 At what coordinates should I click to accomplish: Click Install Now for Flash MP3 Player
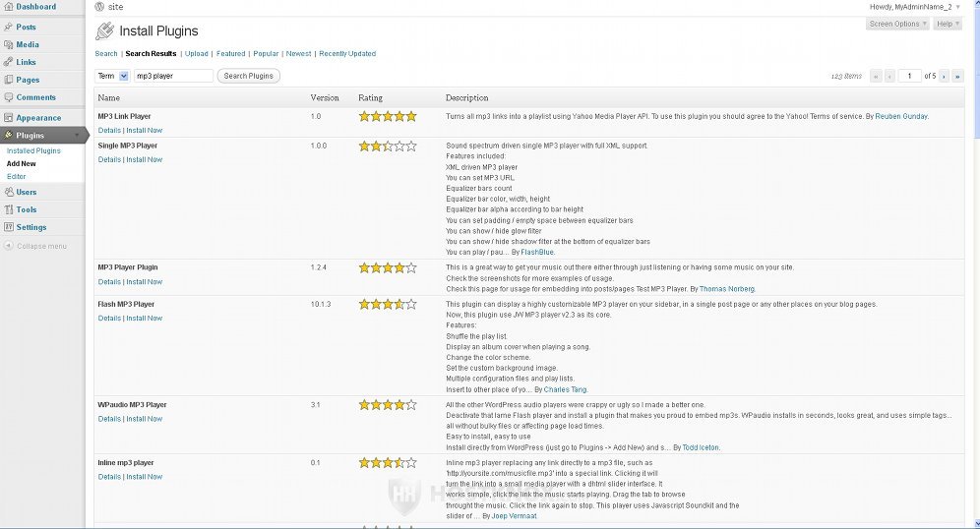pos(145,318)
